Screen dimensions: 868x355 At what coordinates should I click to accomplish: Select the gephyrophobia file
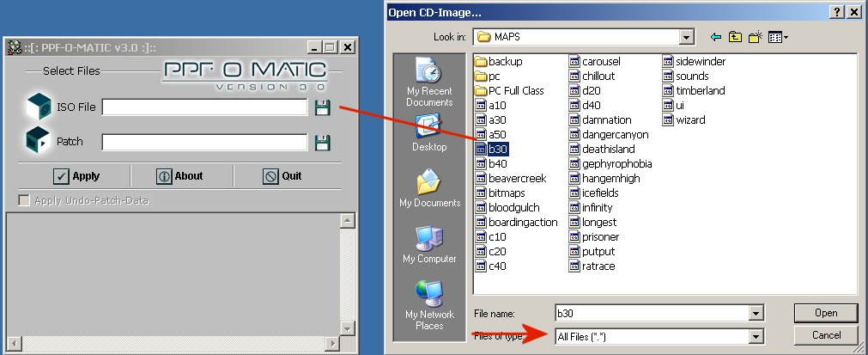[610, 164]
